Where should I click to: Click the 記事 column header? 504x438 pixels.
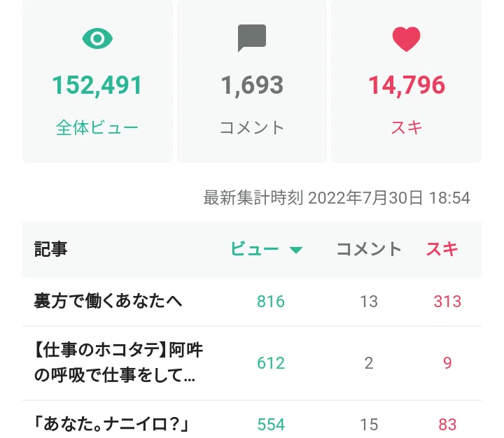tap(50, 249)
